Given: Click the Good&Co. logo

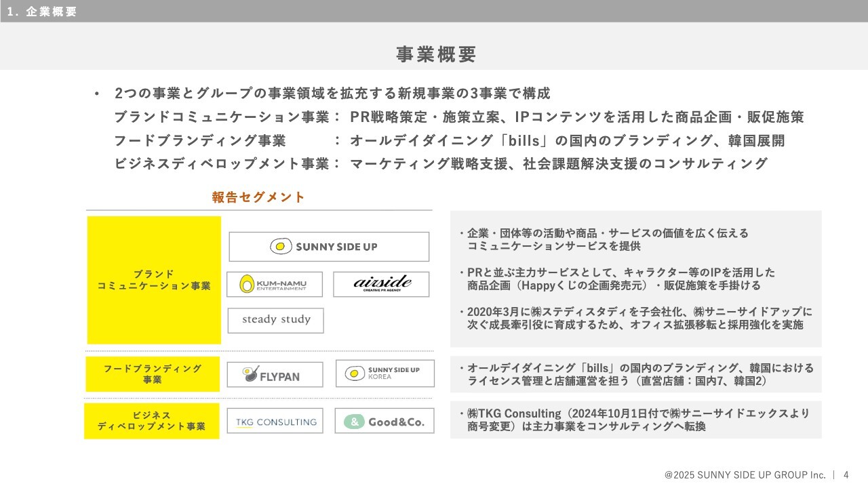Looking at the screenshot, I should point(384,421).
